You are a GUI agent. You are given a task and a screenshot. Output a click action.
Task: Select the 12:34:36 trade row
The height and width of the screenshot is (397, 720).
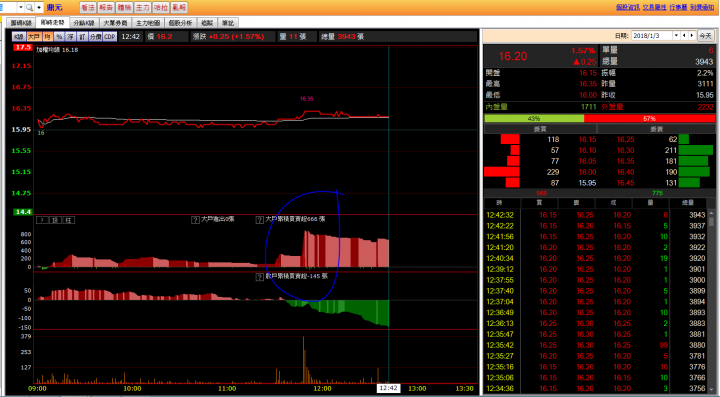pos(596,389)
